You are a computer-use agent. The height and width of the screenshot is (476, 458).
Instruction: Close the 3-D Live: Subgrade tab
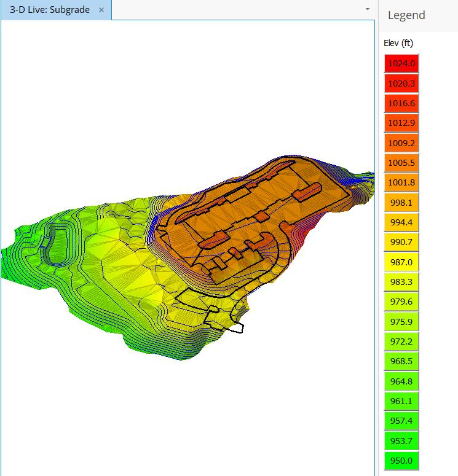click(x=101, y=10)
